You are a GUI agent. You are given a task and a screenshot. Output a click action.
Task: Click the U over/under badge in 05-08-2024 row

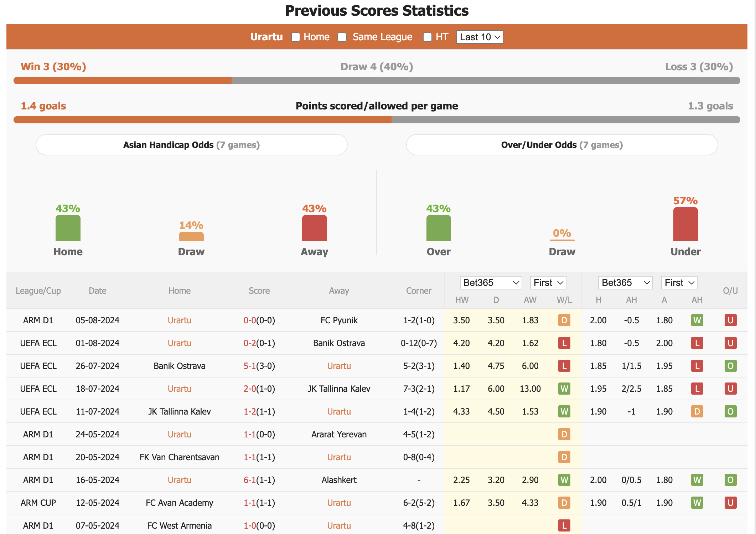730,320
